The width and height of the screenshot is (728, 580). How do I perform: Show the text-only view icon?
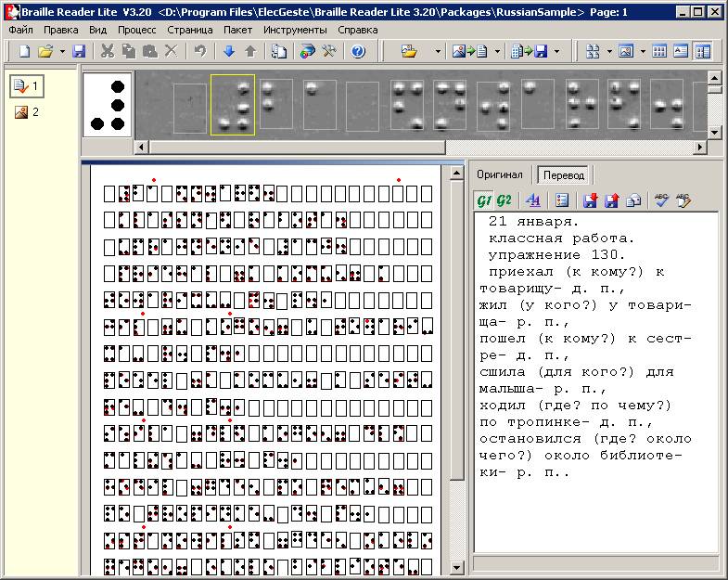pyautogui.click(x=681, y=51)
